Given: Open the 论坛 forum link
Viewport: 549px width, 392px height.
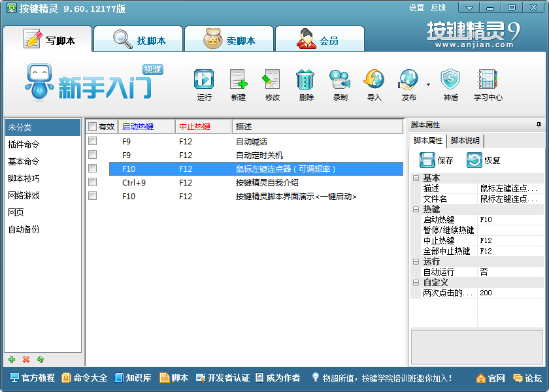Looking at the screenshot, I should click(527, 378).
